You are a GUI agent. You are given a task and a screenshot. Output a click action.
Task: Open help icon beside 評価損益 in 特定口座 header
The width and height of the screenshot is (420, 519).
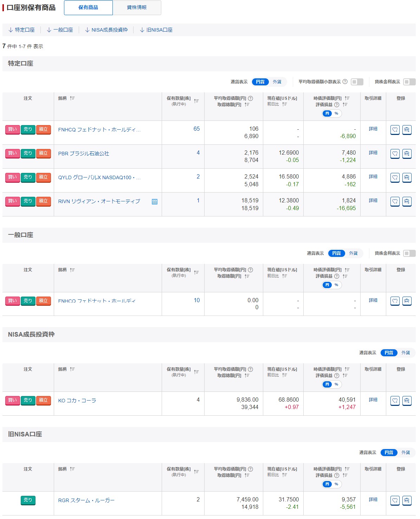point(337,105)
